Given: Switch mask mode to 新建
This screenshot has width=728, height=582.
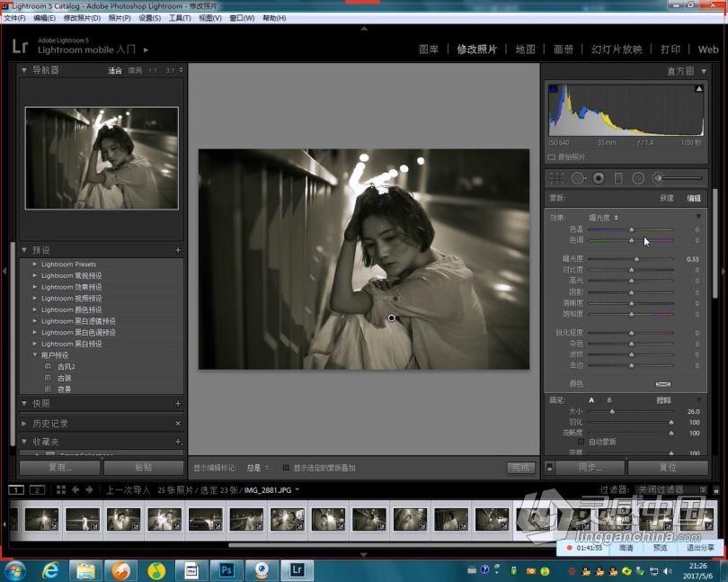Looking at the screenshot, I should (667, 198).
